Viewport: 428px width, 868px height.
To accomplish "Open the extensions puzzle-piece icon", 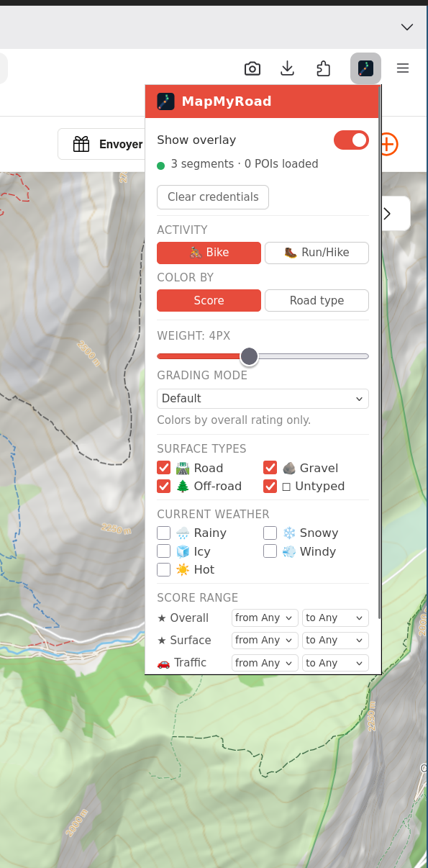I will pyautogui.click(x=324, y=68).
